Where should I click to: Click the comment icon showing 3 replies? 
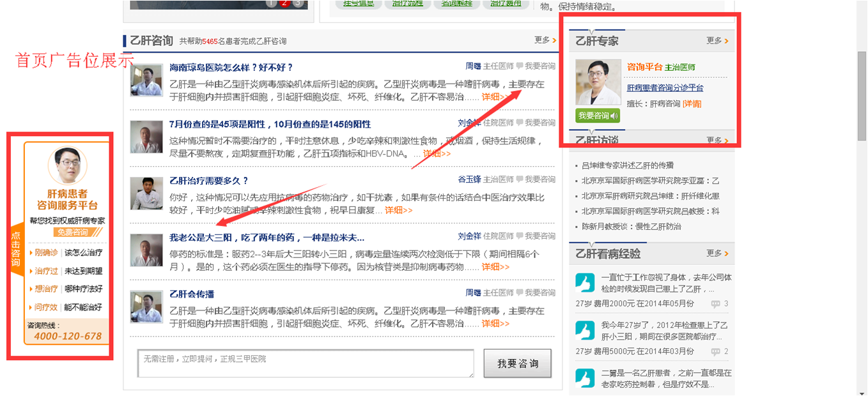click(x=715, y=304)
